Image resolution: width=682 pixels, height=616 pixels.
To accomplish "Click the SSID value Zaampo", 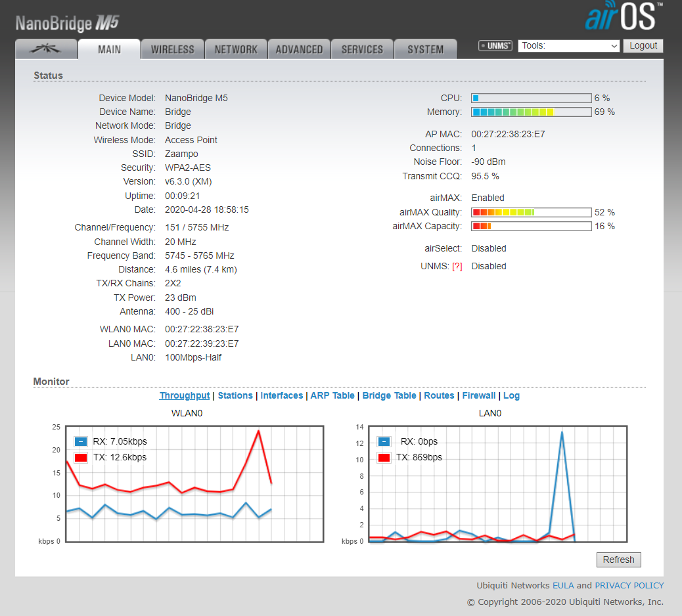I will [181, 154].
